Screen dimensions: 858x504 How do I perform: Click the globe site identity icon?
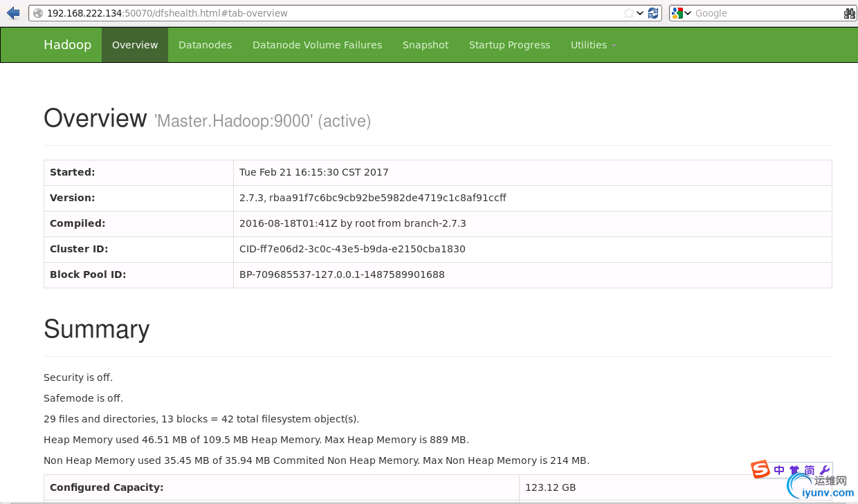point(38,13)
